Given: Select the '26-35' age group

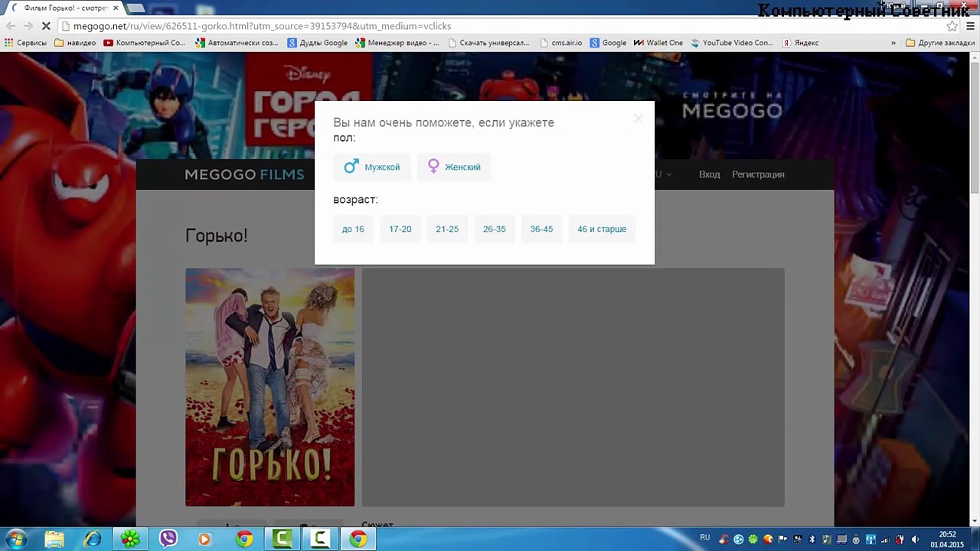Looking at the screenshot, I should click(x=494, y=229).
